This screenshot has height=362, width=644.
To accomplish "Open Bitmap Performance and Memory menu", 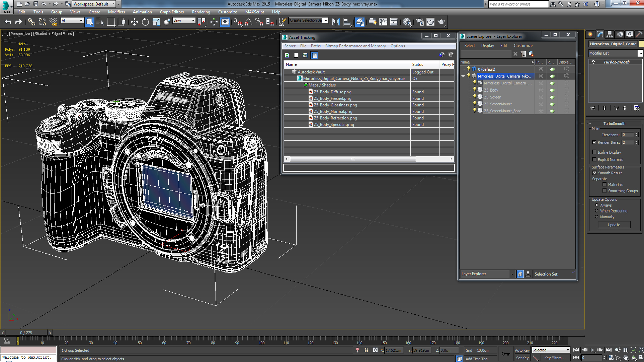I will click(355, 46).
